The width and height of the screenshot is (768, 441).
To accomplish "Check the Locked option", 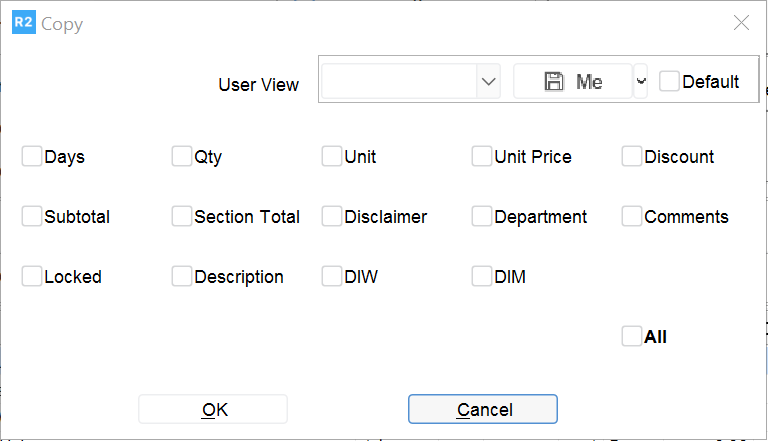I will coord(32,277).
